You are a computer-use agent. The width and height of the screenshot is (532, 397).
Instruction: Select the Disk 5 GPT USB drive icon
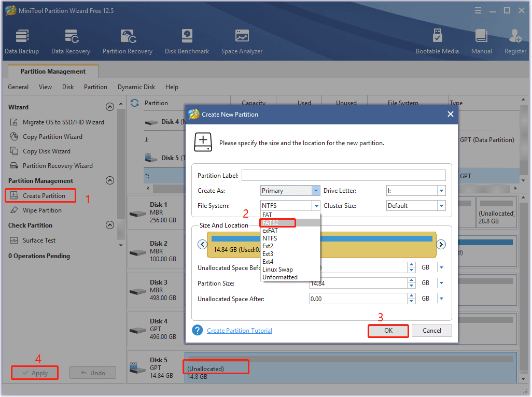pyautogui.click(x=138, y=368)
